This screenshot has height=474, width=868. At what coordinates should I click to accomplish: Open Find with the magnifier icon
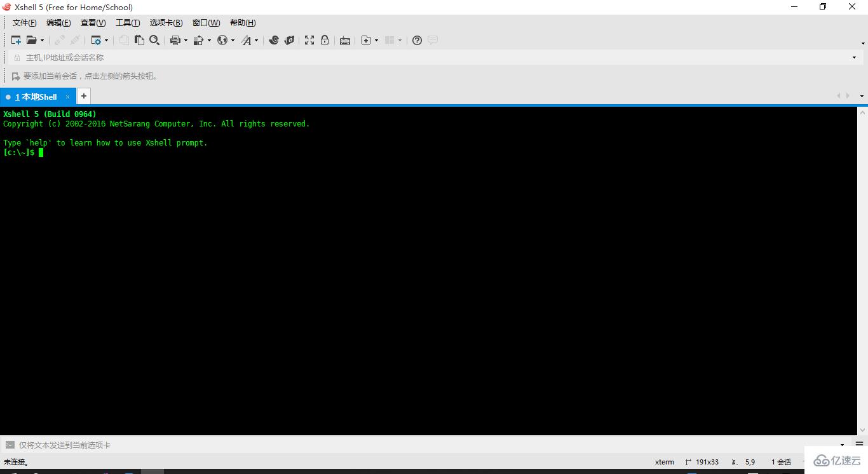[x=154, y=40]
